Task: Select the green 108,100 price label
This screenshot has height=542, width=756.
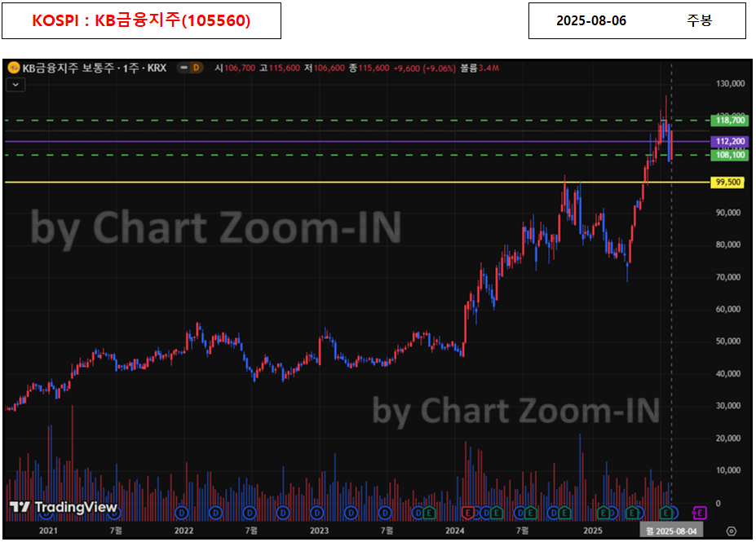Action: [730, 155]
